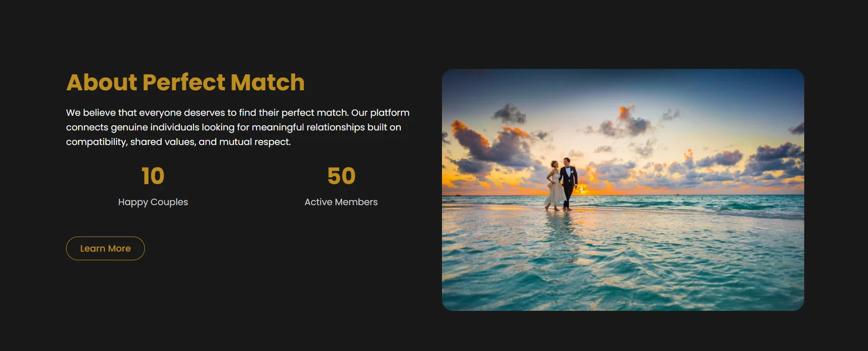Click the word Match in the heading
The height and width of the screenshot is (351, 868).
click(267, 82)
